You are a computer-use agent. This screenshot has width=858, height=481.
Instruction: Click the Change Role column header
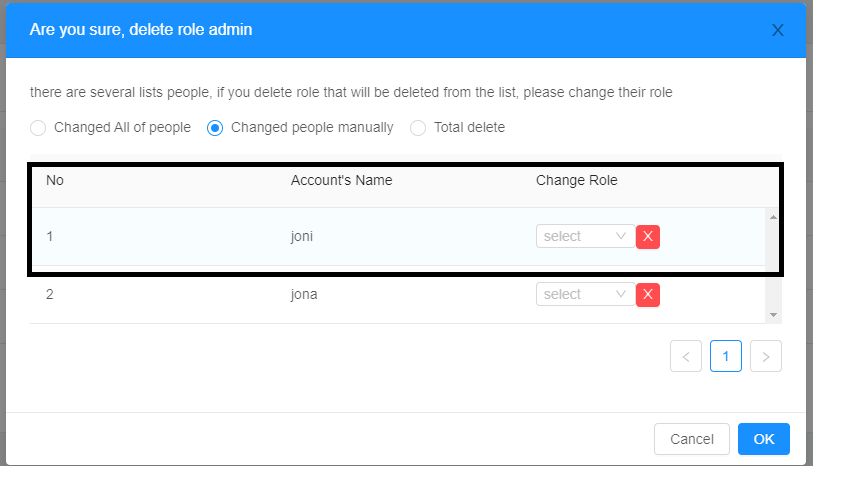click(576, 181)
